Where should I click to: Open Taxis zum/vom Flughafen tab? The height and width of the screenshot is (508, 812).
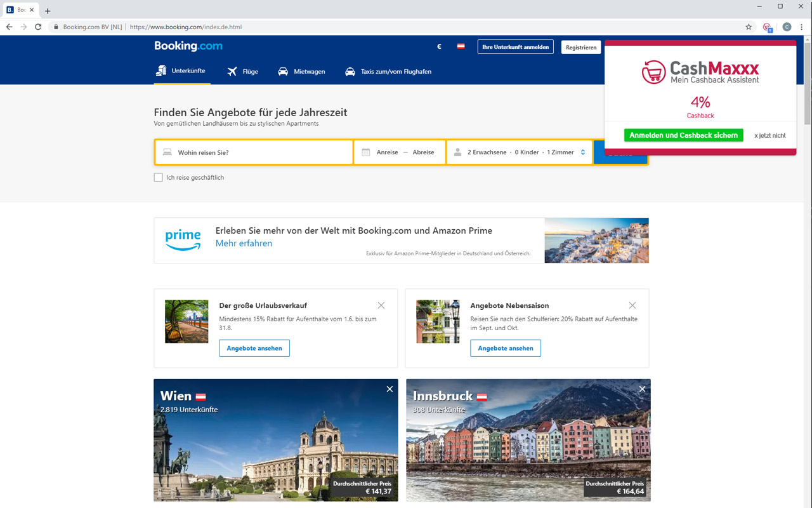(388, 72)
